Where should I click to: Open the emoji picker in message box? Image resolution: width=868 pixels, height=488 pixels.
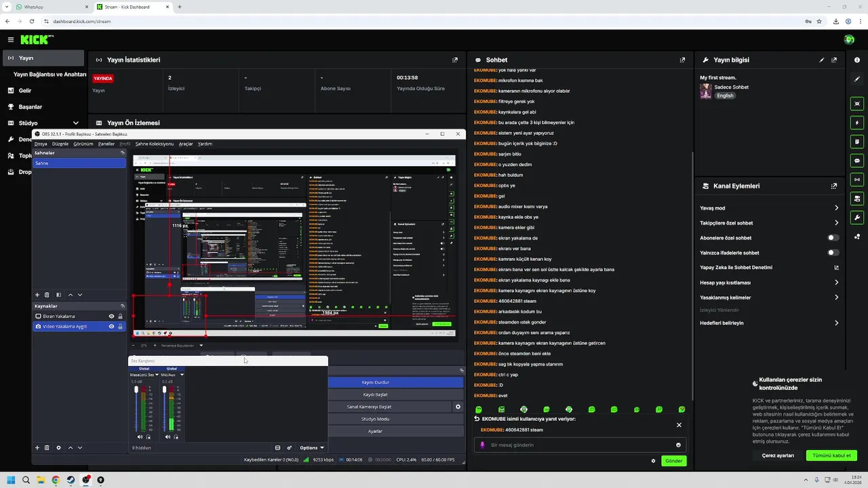678,445
